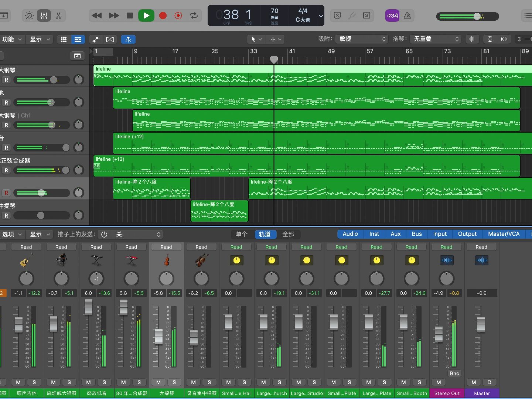This screenshot has height=399, width=532.
Task: Click the Replace X button in control bar
Action: coord(337,16)
